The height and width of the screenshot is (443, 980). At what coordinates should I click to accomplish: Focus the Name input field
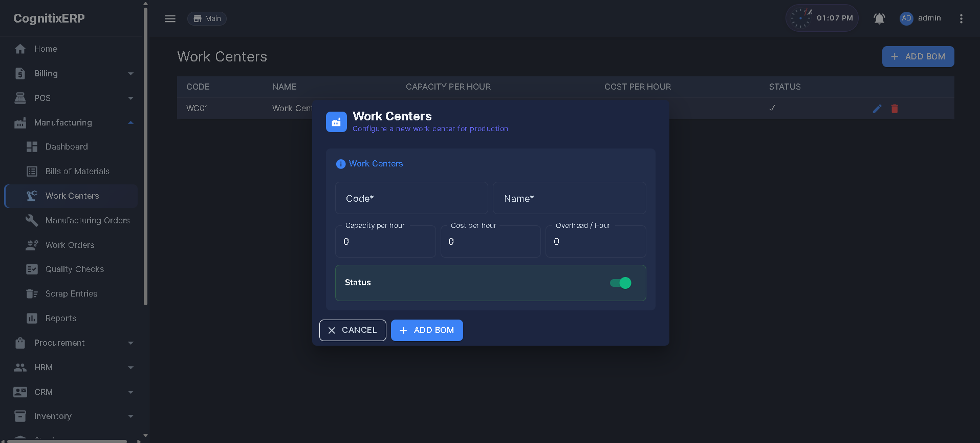(569, 198)
